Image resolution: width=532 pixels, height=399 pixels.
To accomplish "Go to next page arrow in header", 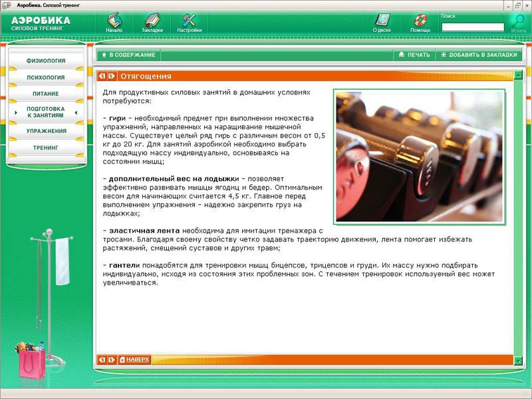I will tap(112, 76).
